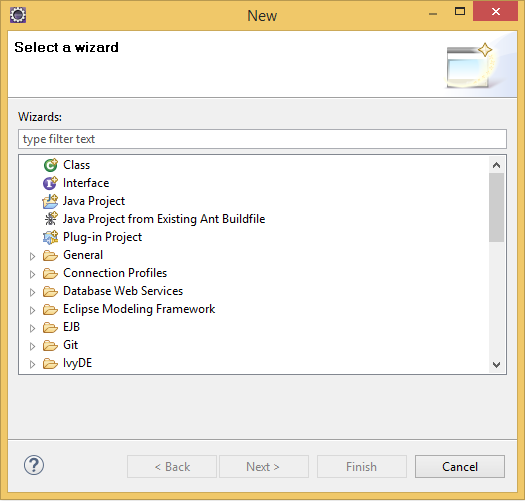Choose the Java Project entry
525x501 pixels.
pyautogui.click(x=94, y=201)
